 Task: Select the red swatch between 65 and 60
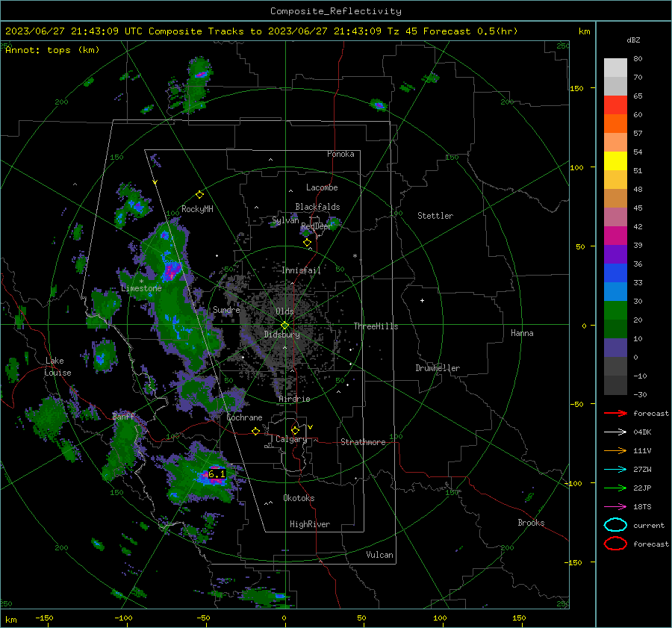[615, 105]
